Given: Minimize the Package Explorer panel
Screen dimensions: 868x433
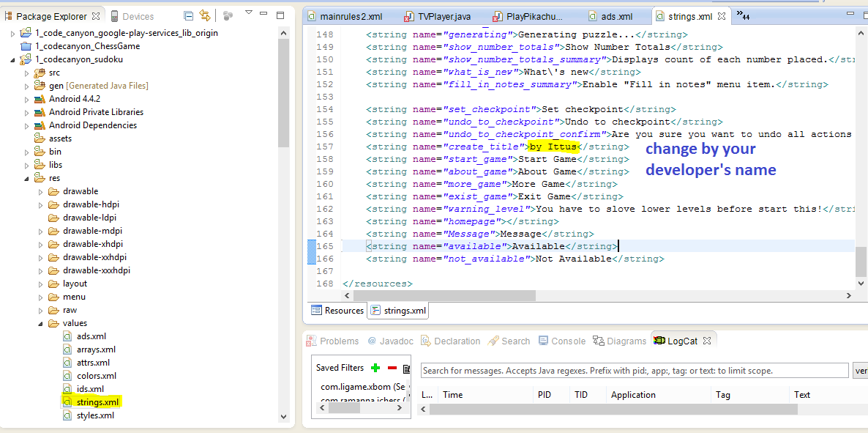Looking at the screenshot, I should pyautogui.click(x=265, y=13).
